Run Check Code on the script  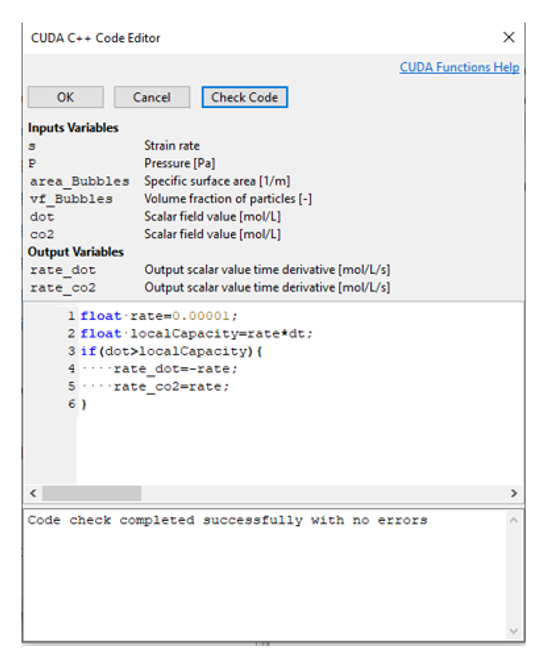[x=245, y=97]
